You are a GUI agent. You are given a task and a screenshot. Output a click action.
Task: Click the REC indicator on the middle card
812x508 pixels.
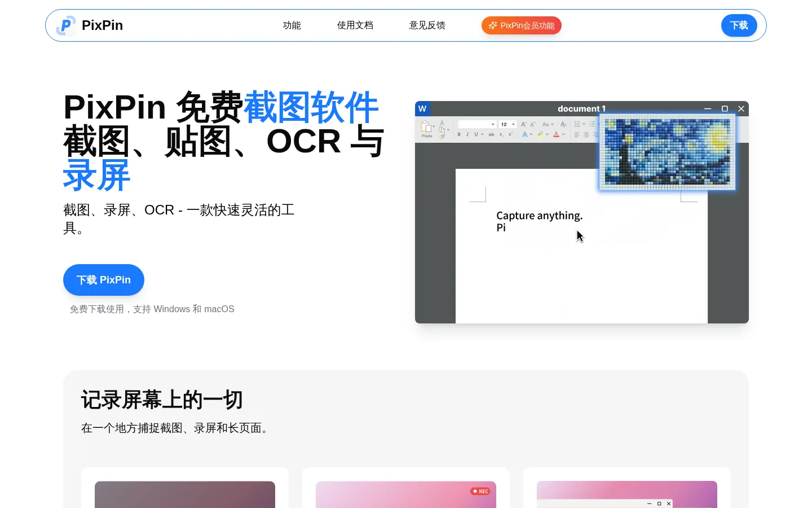(x=481, y=491)
